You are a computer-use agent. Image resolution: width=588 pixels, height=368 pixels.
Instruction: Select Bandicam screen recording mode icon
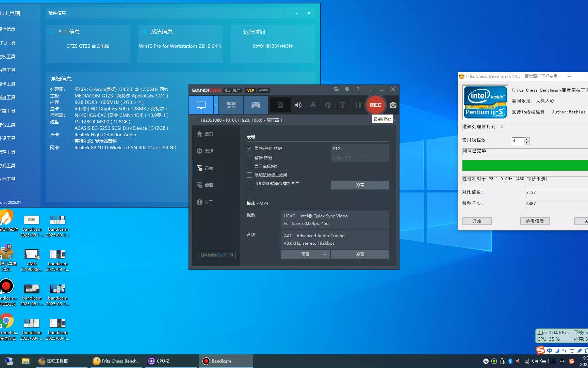(201, 105)
